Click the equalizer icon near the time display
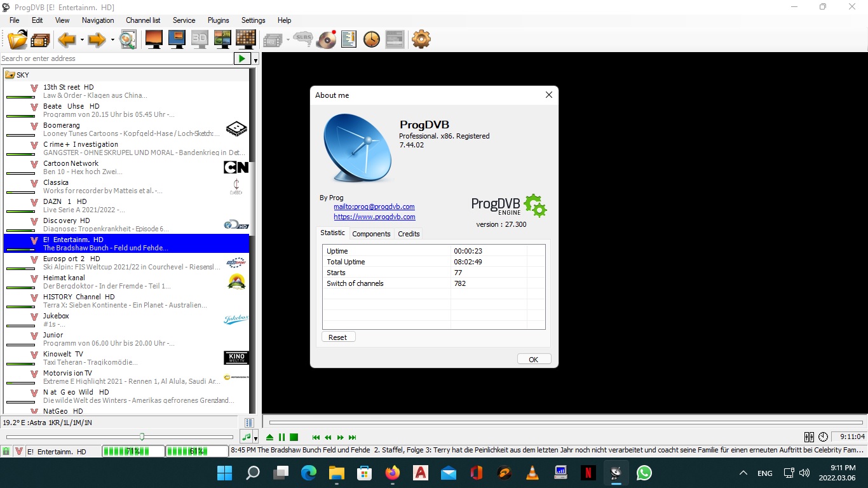The height and width of the screenshot is (488, 868). coord(809,437)
